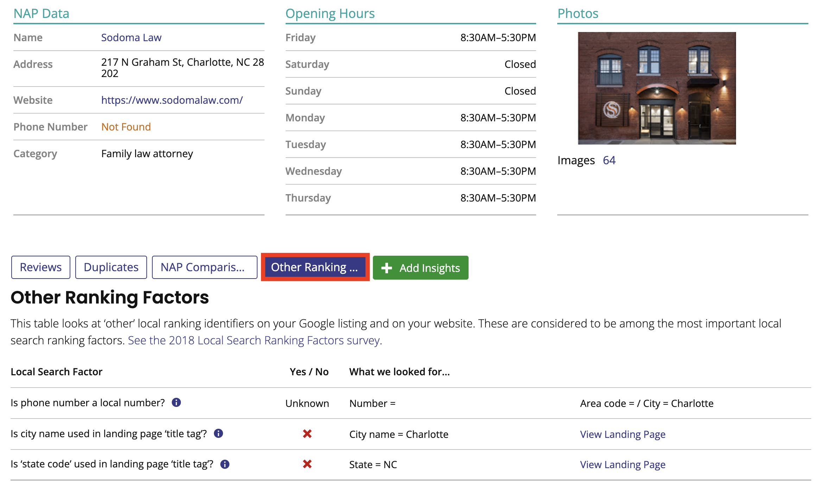Click Monday hours 8:30AM–5:30PM
The image size is (820, 504).
click(498, 117)
